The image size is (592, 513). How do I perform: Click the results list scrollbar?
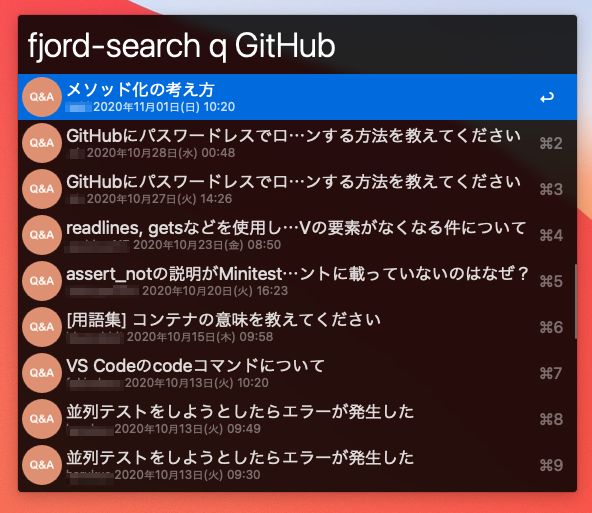[575, 301]
